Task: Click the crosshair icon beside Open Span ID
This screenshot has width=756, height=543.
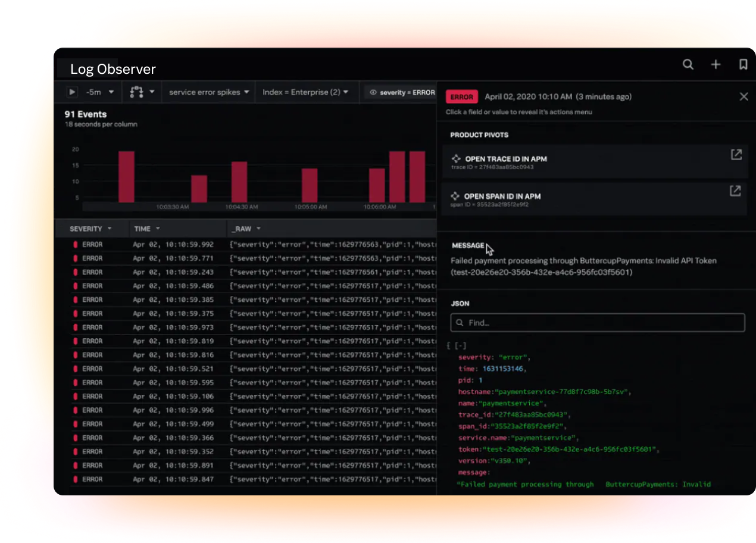Action: 455,196
